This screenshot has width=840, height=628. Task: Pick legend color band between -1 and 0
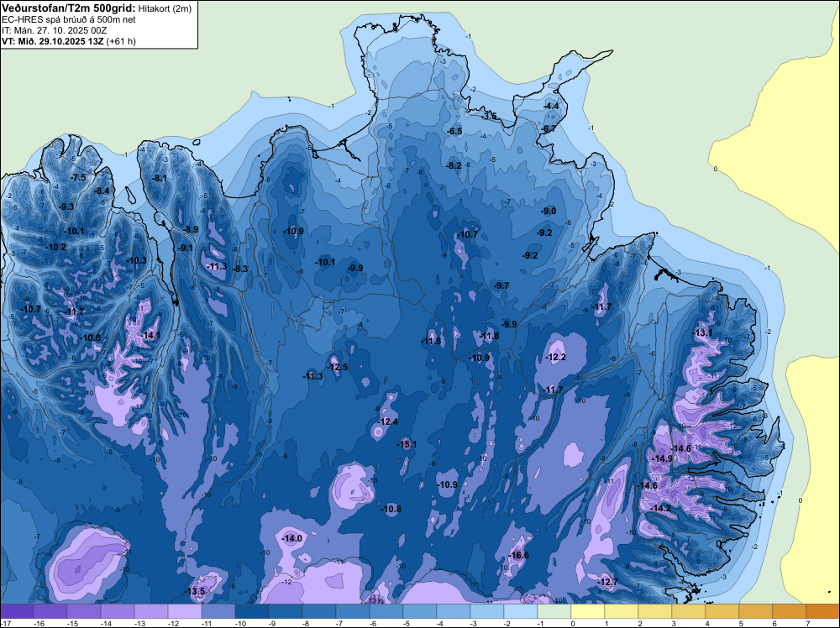pyautogui.click(x=554, y=611)
